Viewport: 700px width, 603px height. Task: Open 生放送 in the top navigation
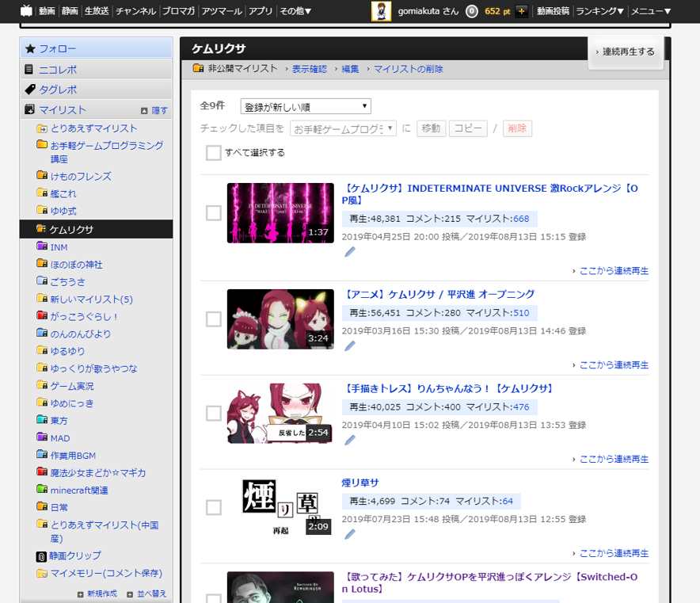click(97, 11)
